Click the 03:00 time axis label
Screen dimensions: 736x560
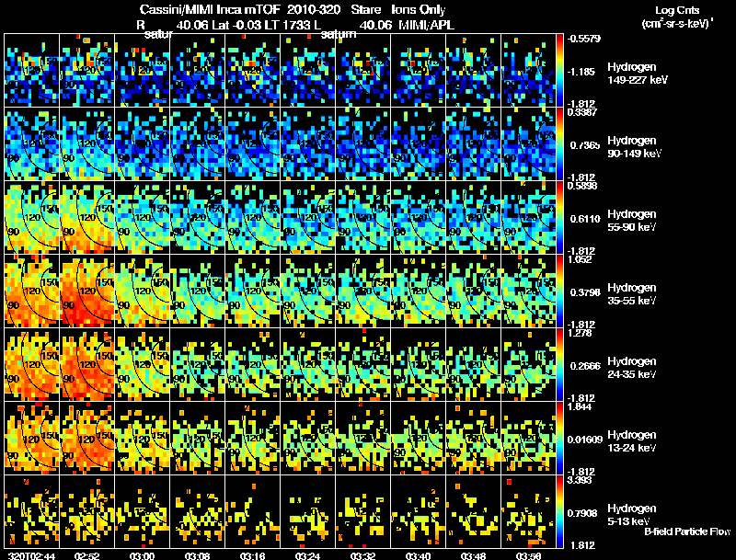point(143,556)
